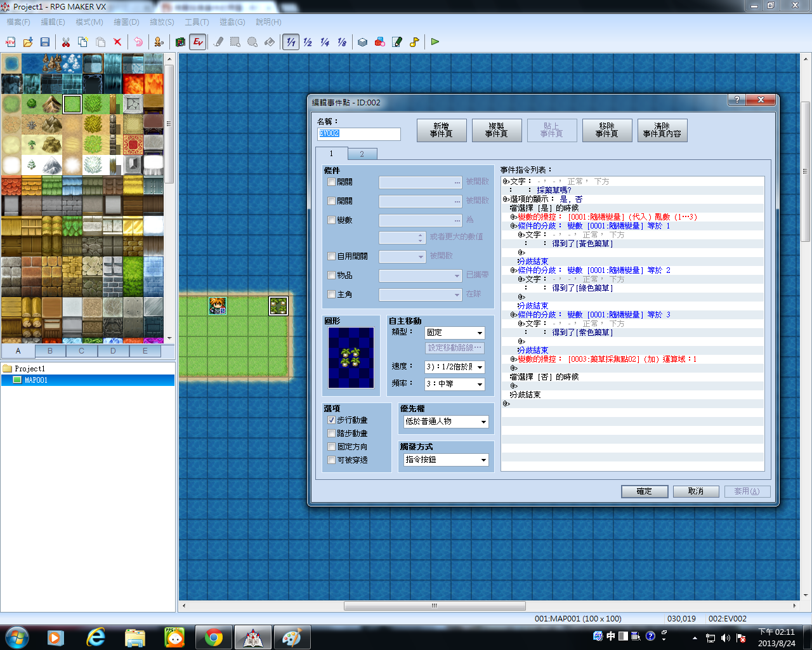Click the New Project toolbar icon
The width and height of the screenshot is (812, 650).
click(x=11, y=42)
